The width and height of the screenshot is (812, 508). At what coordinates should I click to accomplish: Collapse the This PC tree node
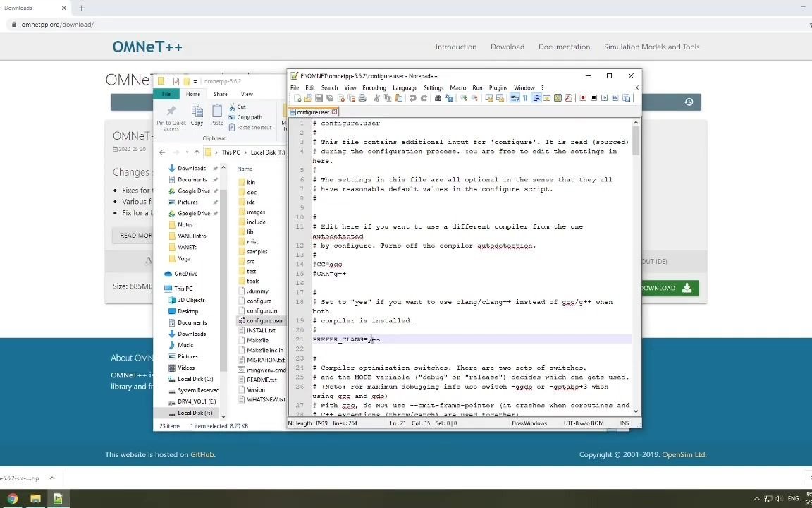(x=164, y=288)
